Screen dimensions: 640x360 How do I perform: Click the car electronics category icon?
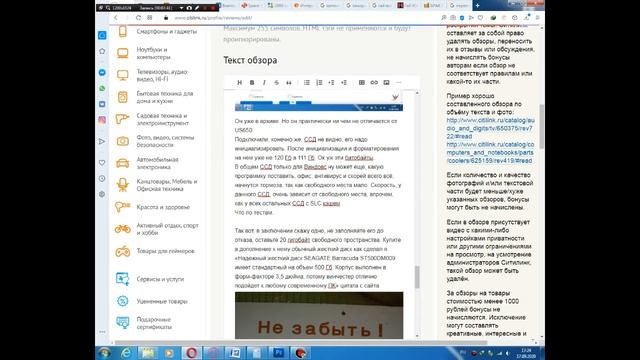pyautogui.click(x=122, y=163)
